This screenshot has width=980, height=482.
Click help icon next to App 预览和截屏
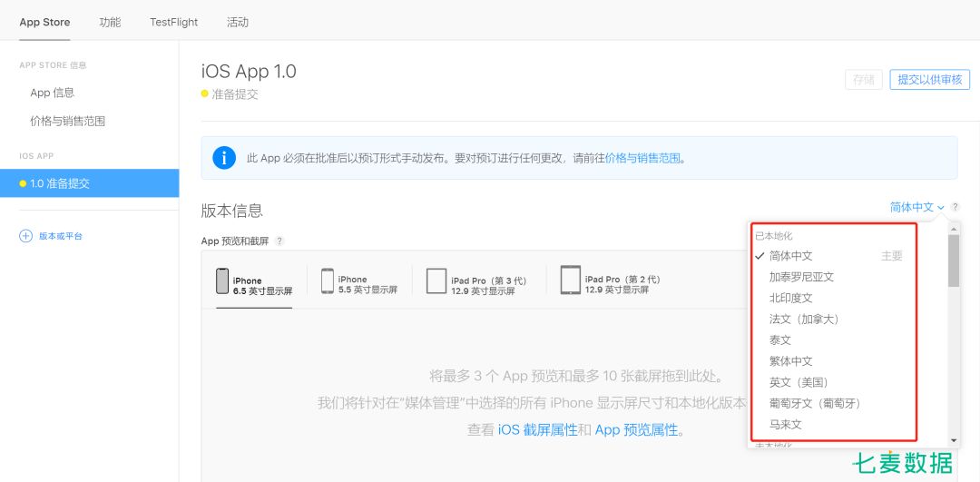coord(279,241)
